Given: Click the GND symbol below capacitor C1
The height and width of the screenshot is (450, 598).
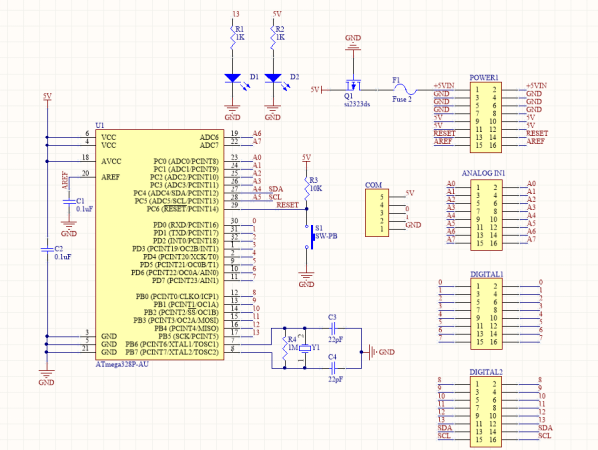Looking at the screenshot, I should coord(69,229).
